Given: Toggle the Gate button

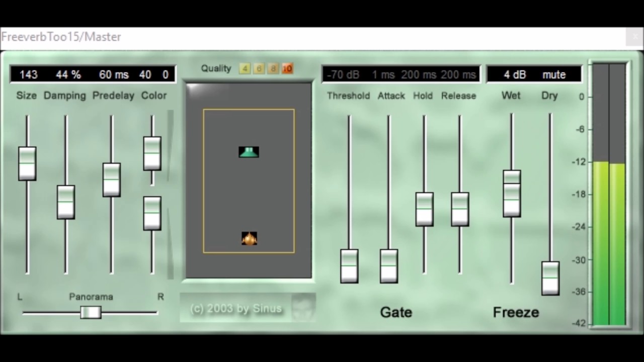Looking at the screenshot, I should tap(396, 312).
